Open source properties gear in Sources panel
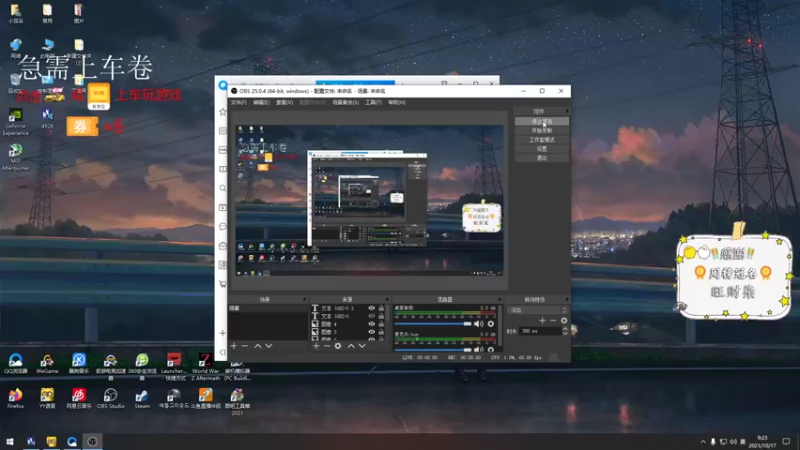800x450 pixels. pos(338,346)
